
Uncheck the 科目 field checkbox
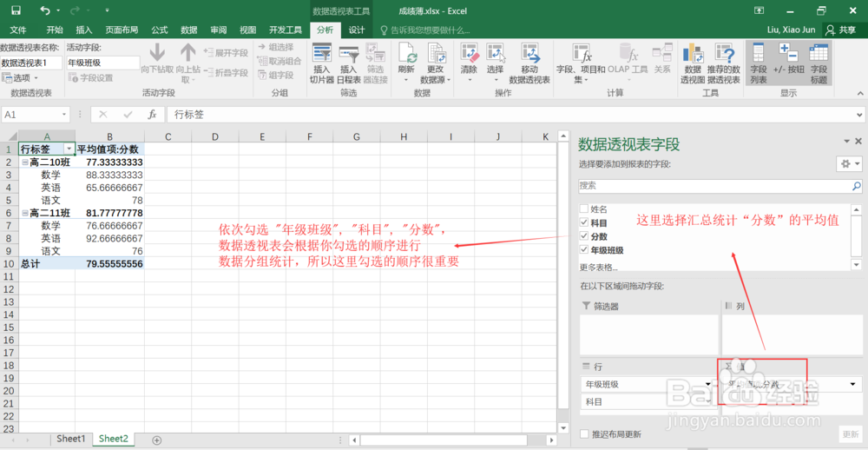pyautogui.click(x=583, y=222)
